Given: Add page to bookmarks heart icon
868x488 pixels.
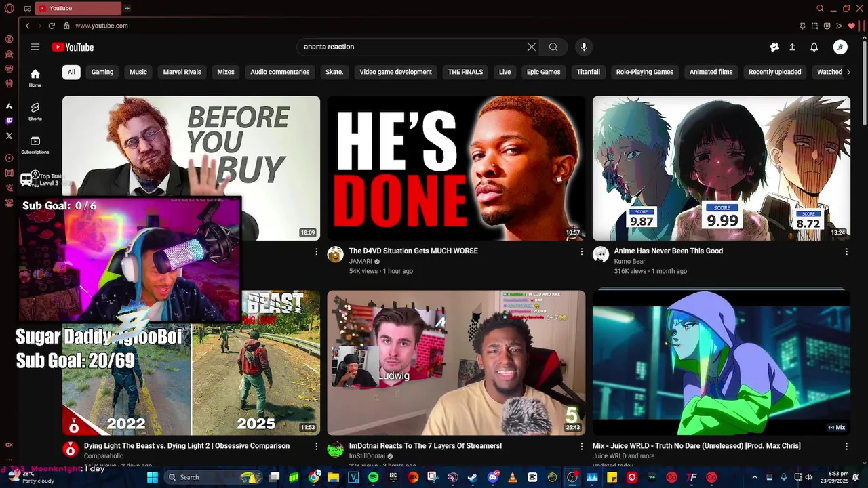Looking at the screenshot, I should click(x=852, y=26).
